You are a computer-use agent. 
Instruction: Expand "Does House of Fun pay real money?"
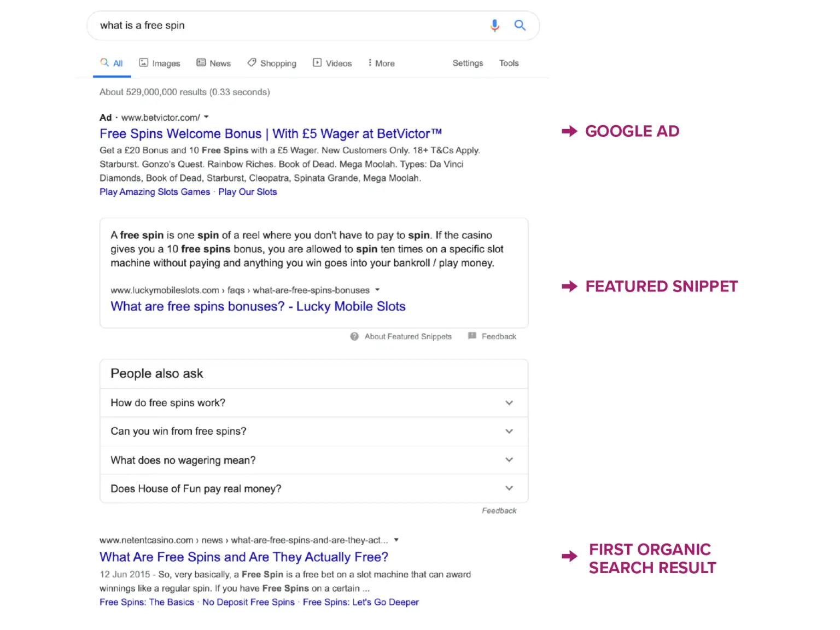point(314,488)
